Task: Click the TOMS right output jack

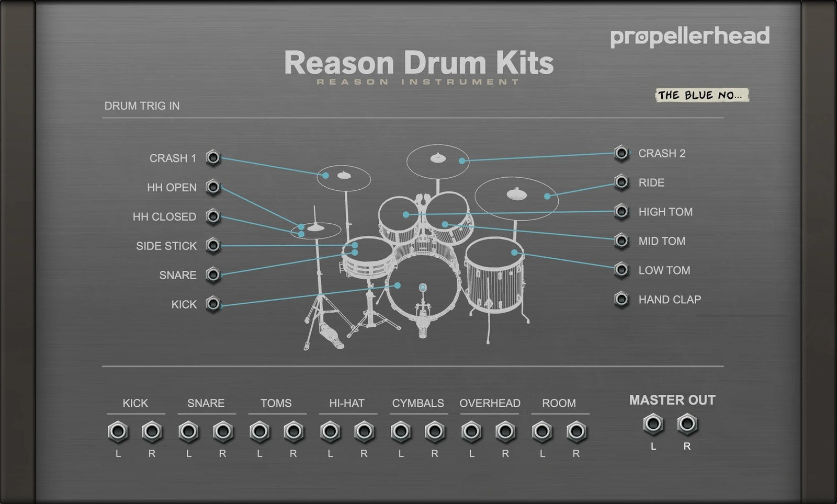Action: 293,432
